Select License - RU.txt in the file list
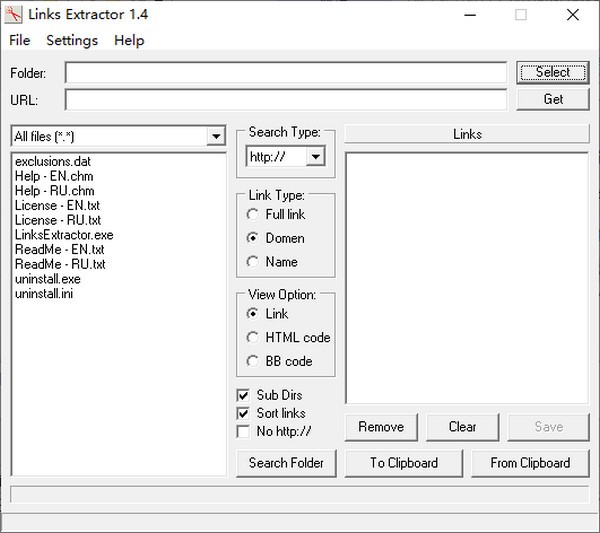This screenshot has height=533, width=600. click(58, 220)
